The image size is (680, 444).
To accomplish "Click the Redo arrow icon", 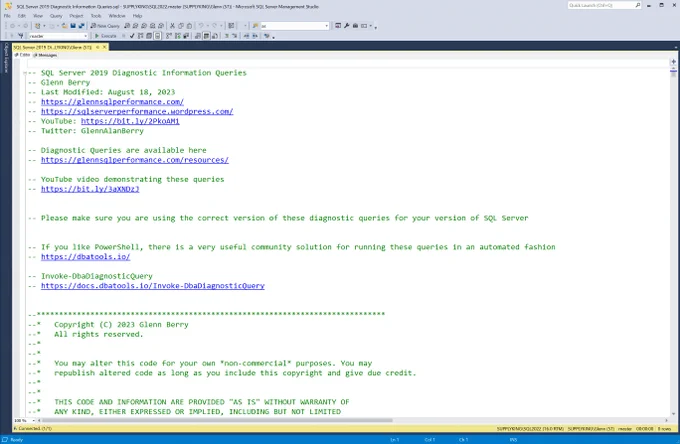I will [x=214, y=26].
